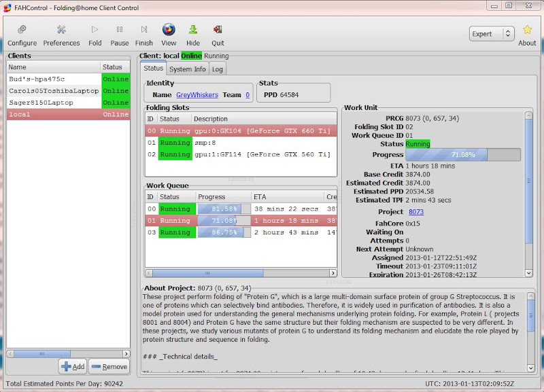Click Clients list scrollbar right arrow
The width and height of the screenshot is (544, 392).
[x=126, y=353]
